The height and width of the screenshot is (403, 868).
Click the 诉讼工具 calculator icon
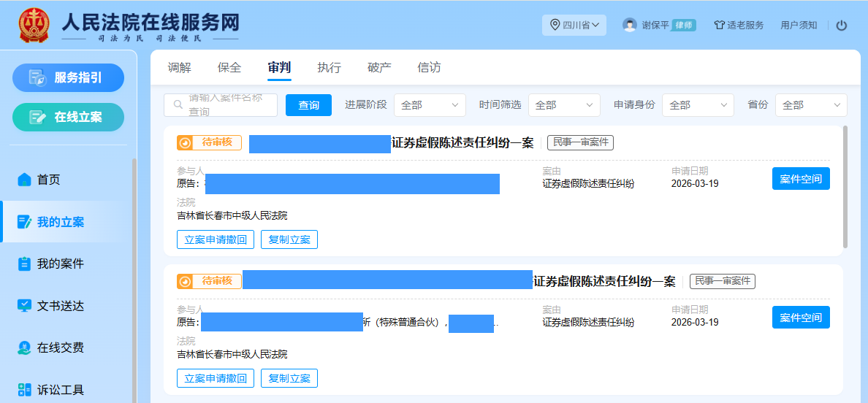24,390
